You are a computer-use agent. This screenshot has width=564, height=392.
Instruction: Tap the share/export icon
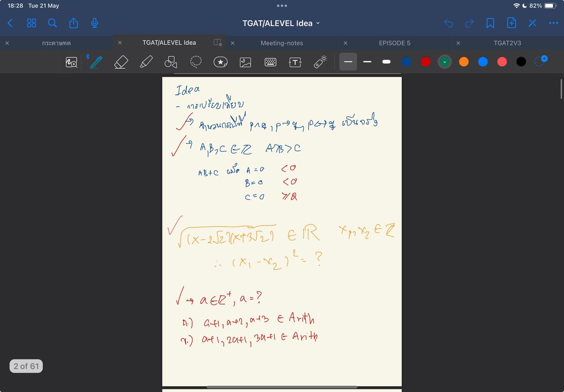(x=73, y=23)
